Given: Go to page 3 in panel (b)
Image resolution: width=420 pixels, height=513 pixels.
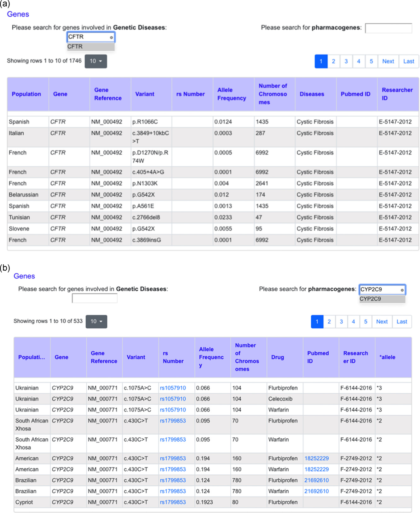Looking at the screenshot, I should click(341, 322).
